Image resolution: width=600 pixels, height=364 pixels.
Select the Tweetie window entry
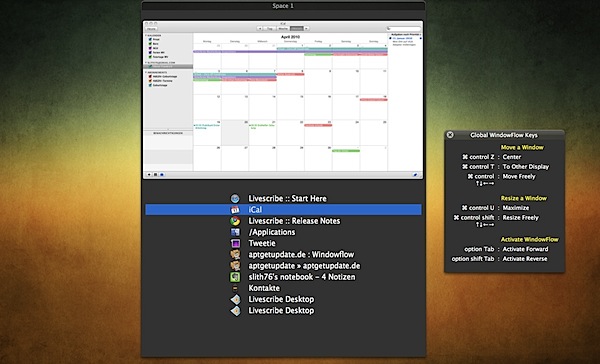click(x=283, y=243)
